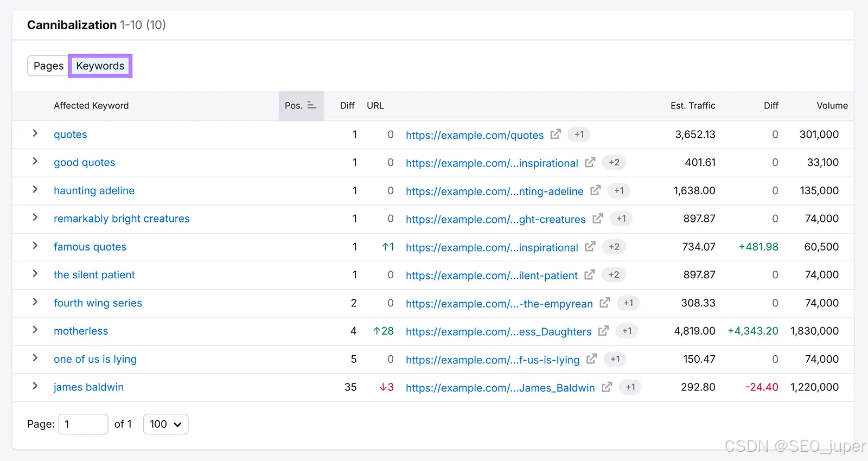Select the Keywords tab
The image size is (868, 461).
coord(100,66)
